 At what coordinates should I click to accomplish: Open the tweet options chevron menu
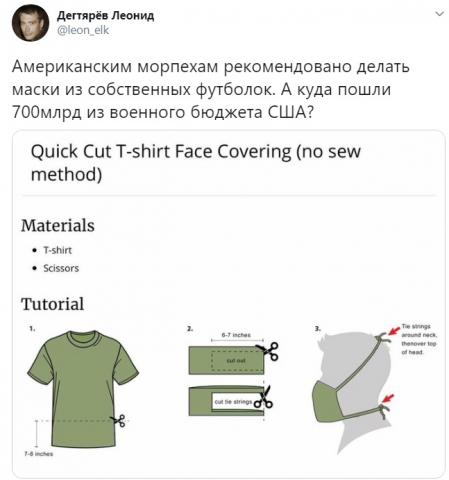[x=440, y=14]
